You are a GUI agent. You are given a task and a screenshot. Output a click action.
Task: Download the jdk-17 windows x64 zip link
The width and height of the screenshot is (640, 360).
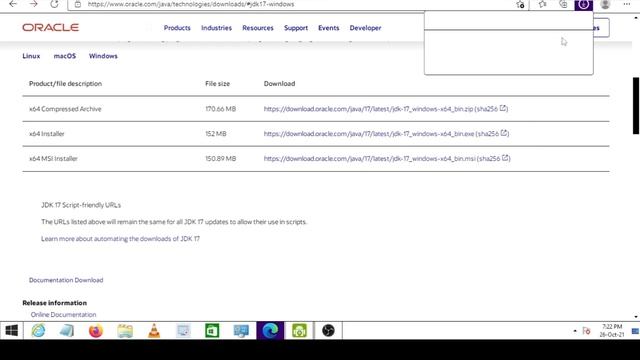click(x=368, y=109)
